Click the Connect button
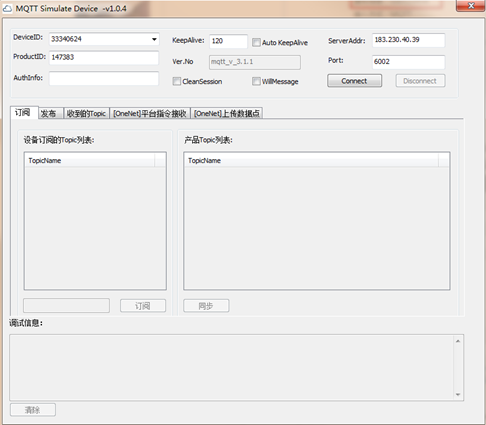 coord(354,81)
